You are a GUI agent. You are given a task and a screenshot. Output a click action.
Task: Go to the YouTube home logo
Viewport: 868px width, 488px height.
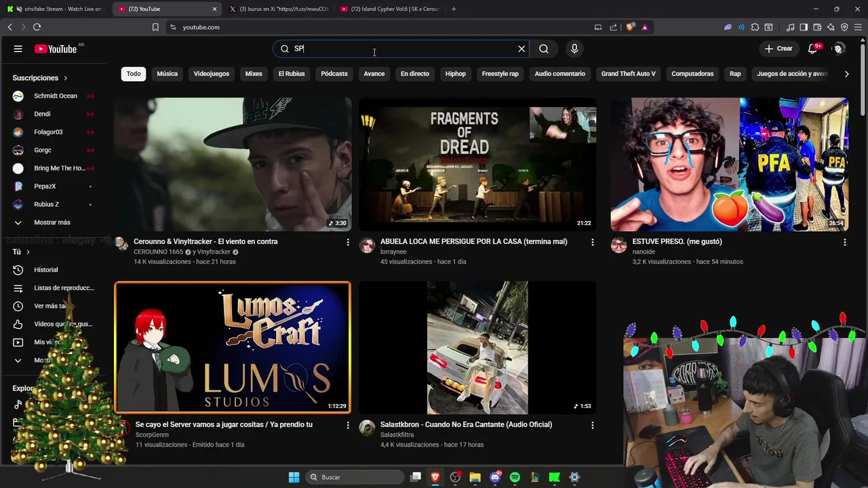tap(56, 49)
